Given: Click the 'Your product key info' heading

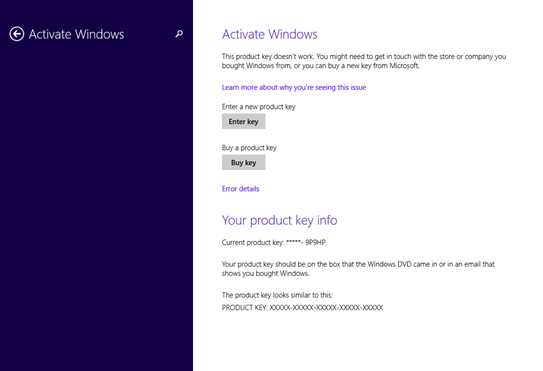Looking at the screenshot, I should pyautogui.click(x=279, y=220).
